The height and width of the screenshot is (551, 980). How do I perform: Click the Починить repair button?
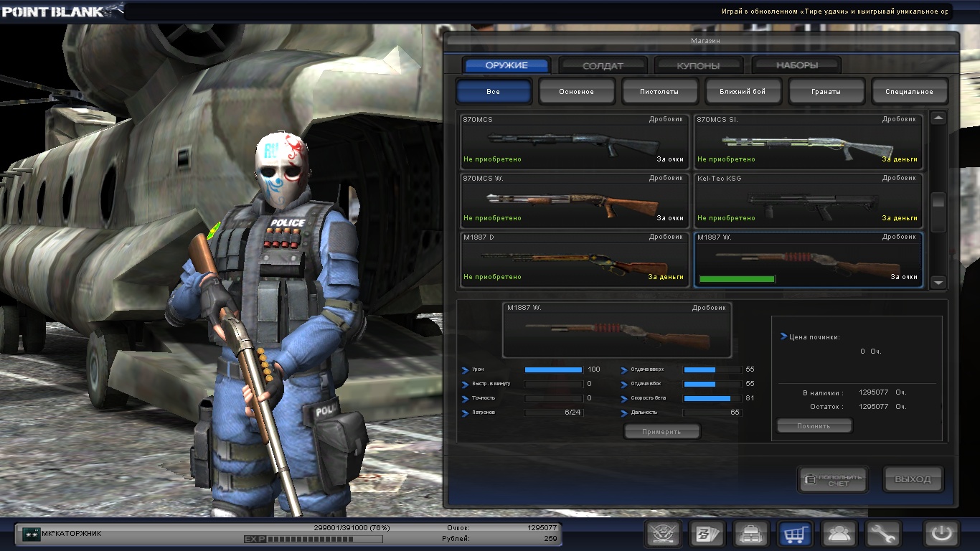pos(814,425)
